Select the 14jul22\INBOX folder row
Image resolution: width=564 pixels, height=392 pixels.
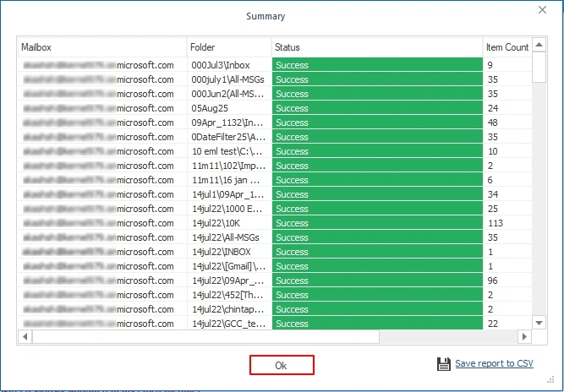pos(228,252)
